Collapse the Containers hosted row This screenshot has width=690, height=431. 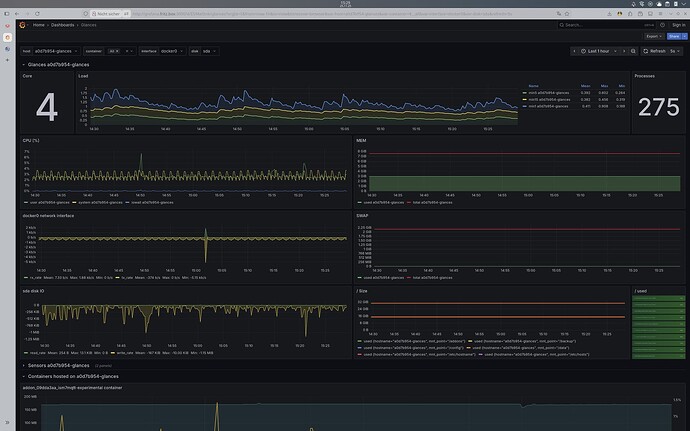coord(70,377)
